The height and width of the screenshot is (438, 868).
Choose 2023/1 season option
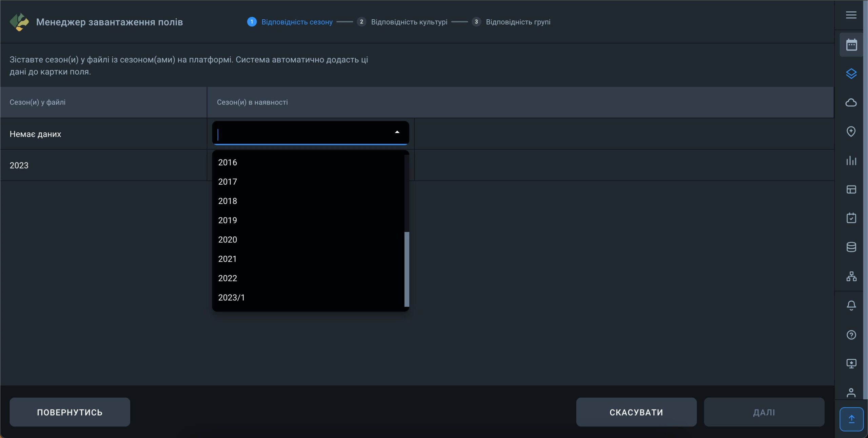click(231, 298)
